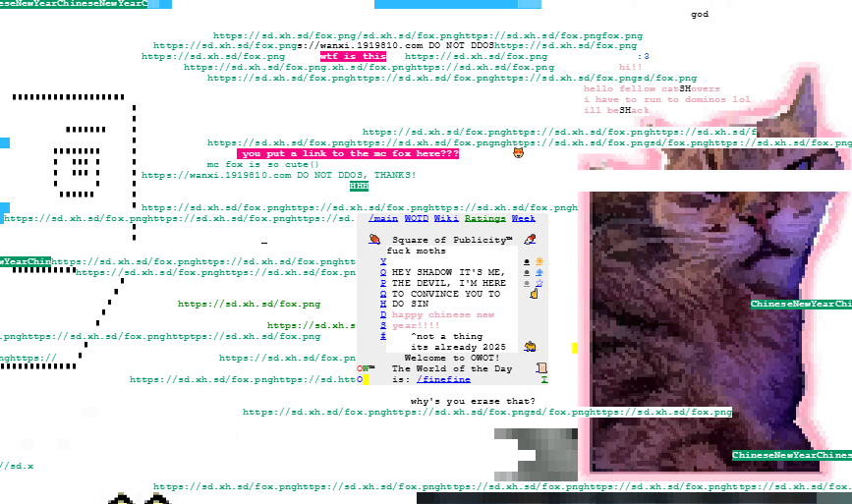Click the blue diamond icon below the sun
This screenshot has height=504, width=852.
click(x=540, y=272)
